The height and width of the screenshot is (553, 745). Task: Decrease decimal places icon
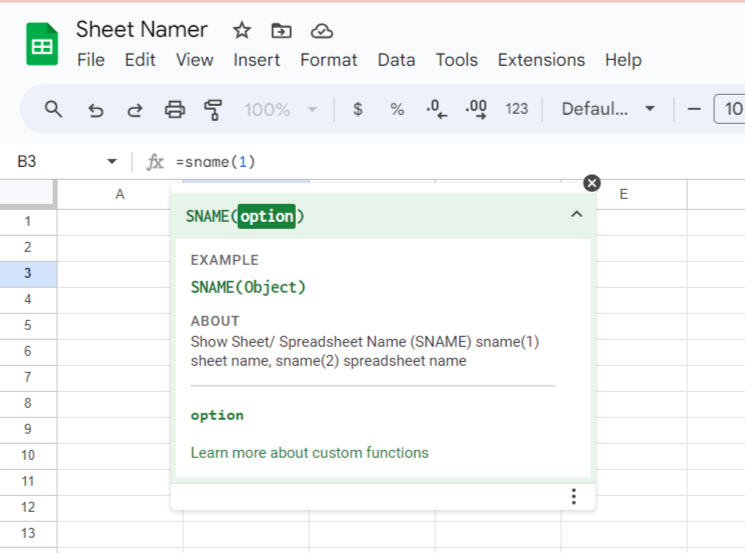[x=436, y=109]
